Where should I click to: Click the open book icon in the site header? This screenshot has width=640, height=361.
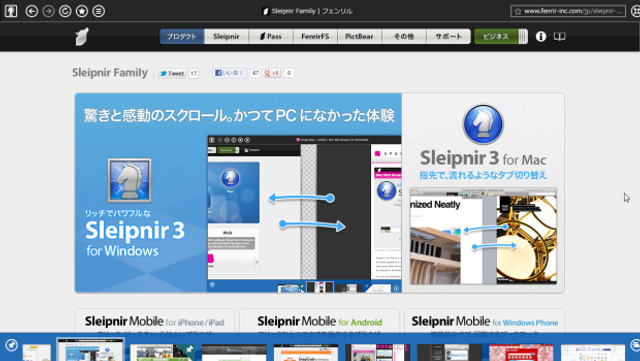pos(560,36)
